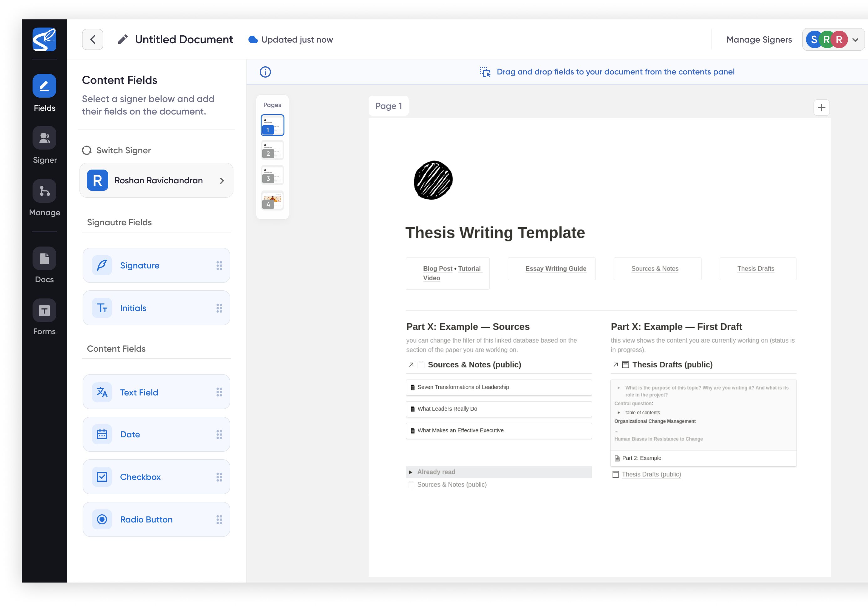868x606 pixels.
Task: Click the pencil icon to rename document
Action: pyautogui.click(x=122, y=39)
